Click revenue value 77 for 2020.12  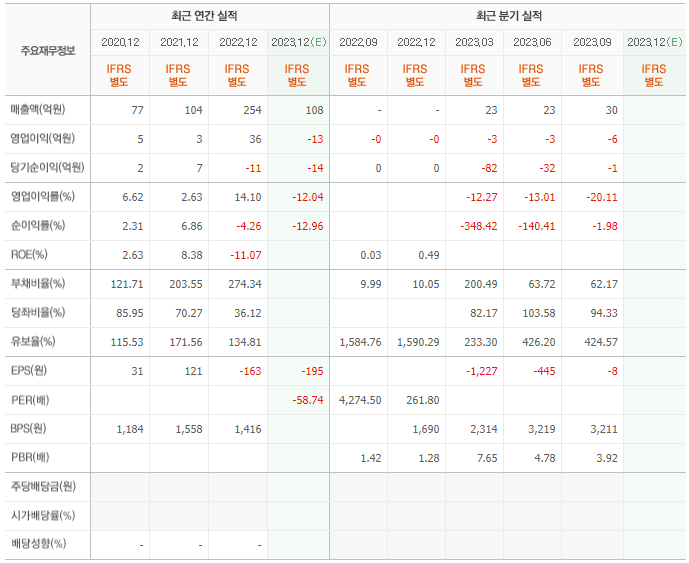(137, 110)
